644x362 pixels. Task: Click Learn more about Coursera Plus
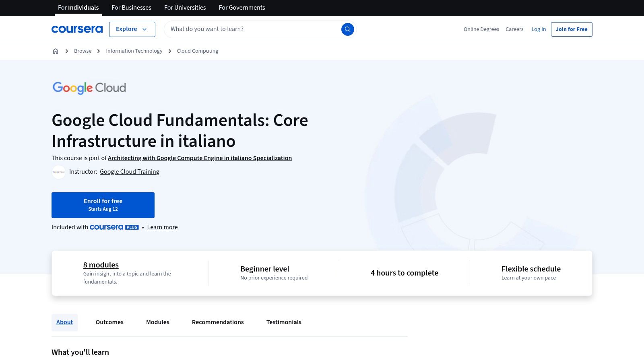tap(162, 227)
